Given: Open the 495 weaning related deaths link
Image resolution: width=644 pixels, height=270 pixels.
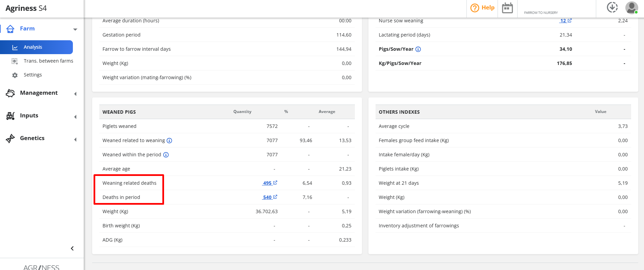Looking at the screenshot, I should click(x=267, y=183).
